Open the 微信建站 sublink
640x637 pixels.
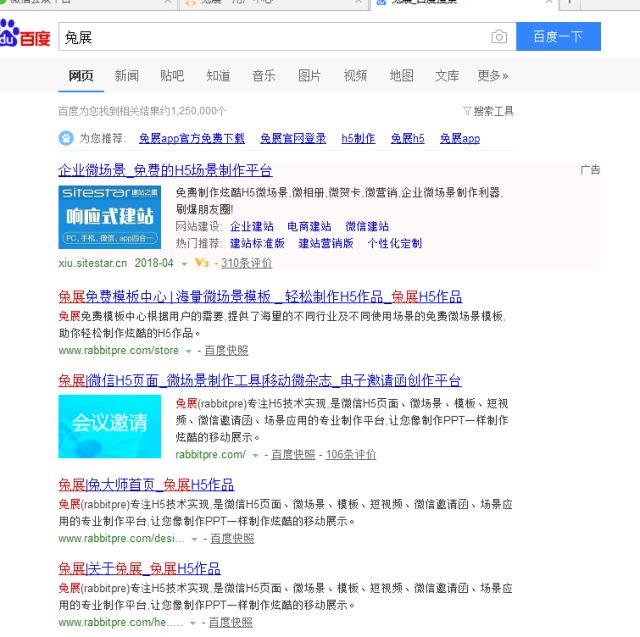(x=367, y=226)
